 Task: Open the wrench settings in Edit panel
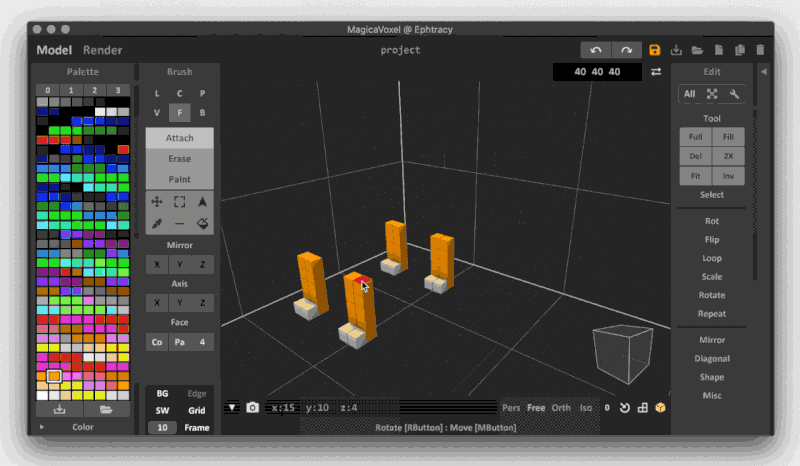[734, 94]
